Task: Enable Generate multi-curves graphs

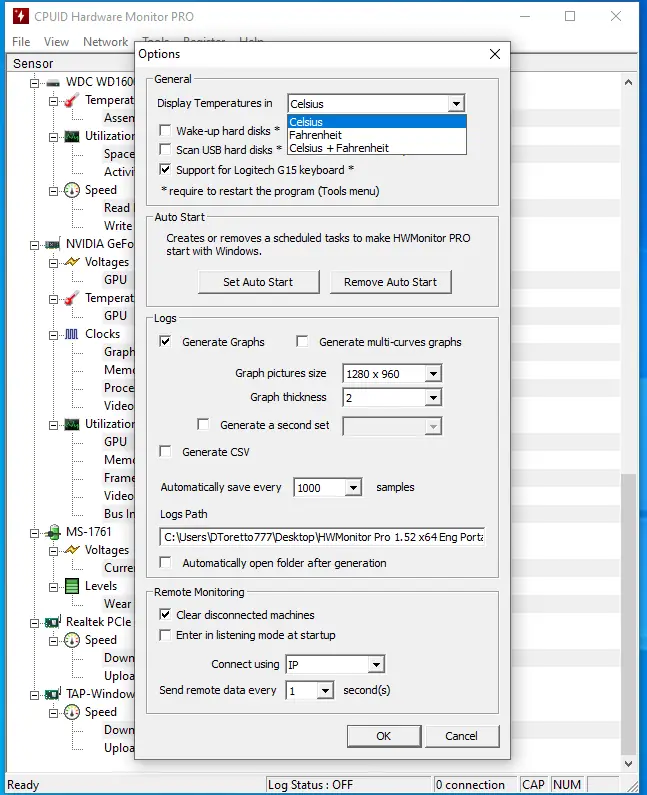Action: click(302, 341)
